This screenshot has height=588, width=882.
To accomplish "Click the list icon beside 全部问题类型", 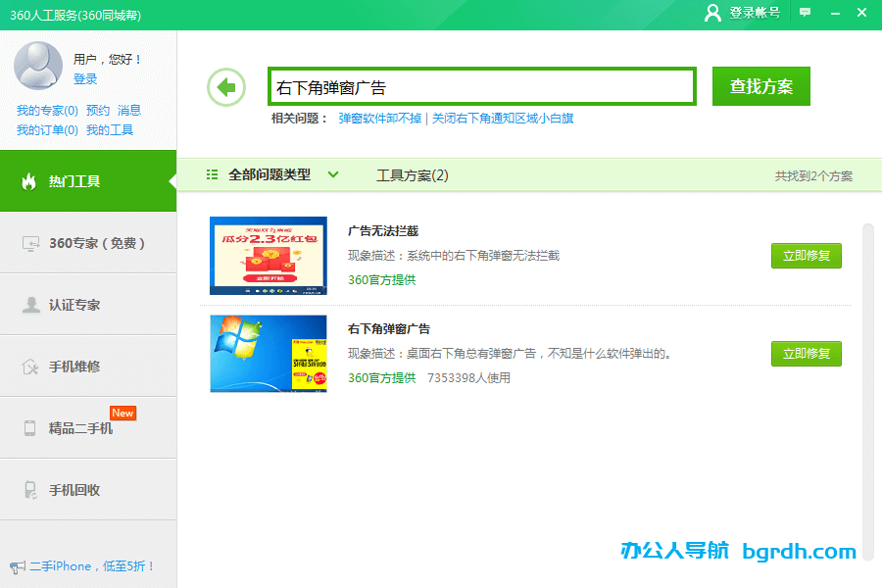I will pos(212,175).
